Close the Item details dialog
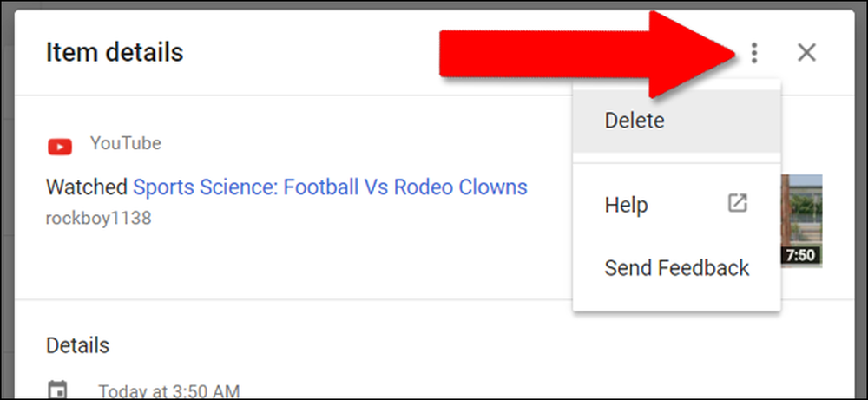The image size is (868, 400). tap(806, 53)
